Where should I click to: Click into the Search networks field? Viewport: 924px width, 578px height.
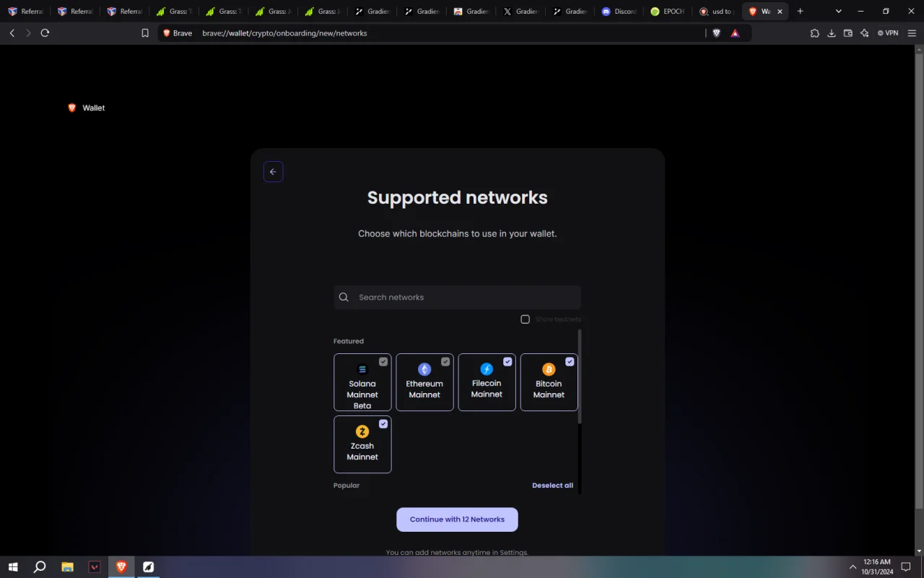[x=457, y=297]
